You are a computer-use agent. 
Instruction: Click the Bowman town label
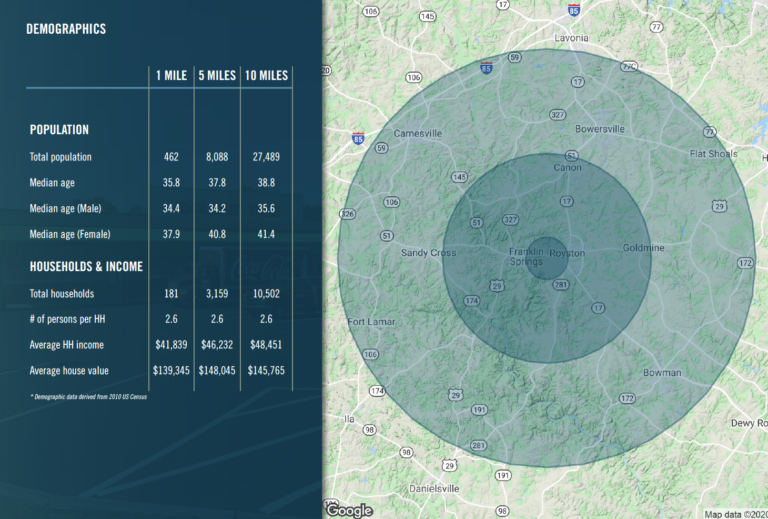pos(662,373)
